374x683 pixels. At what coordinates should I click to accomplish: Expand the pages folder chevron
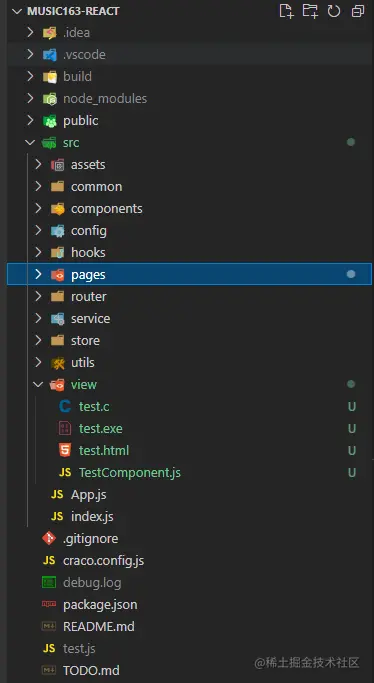[38, 274]
